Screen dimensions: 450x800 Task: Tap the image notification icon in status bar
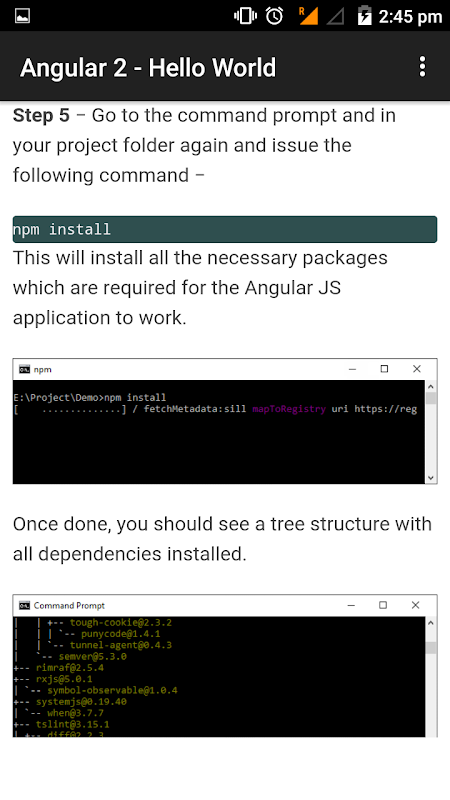tap(22, 16)
